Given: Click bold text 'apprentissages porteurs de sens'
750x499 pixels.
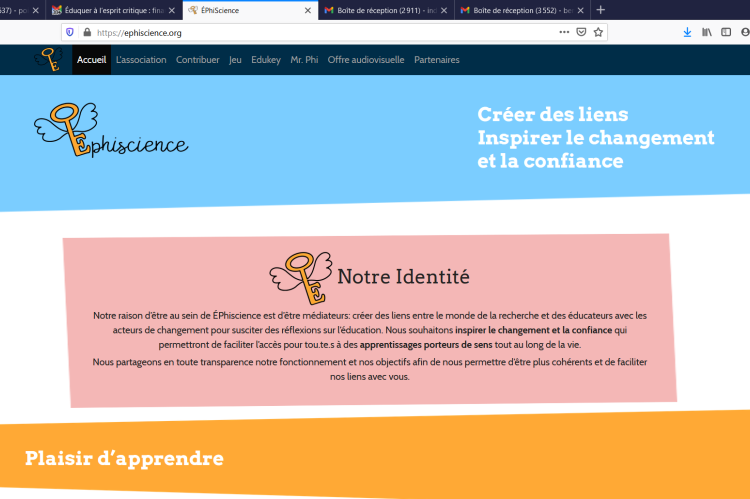Looking at the screenshot, I should (426, 344).
